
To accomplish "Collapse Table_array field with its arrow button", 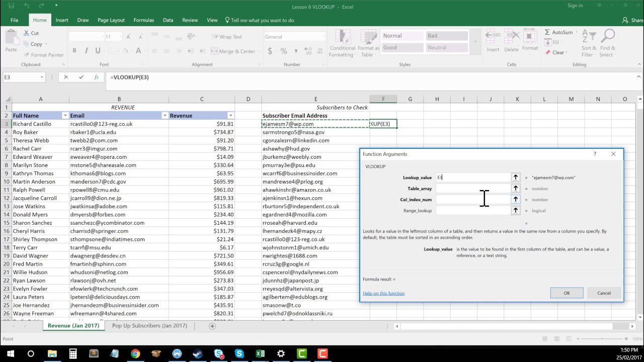I will tap(515, 189).
